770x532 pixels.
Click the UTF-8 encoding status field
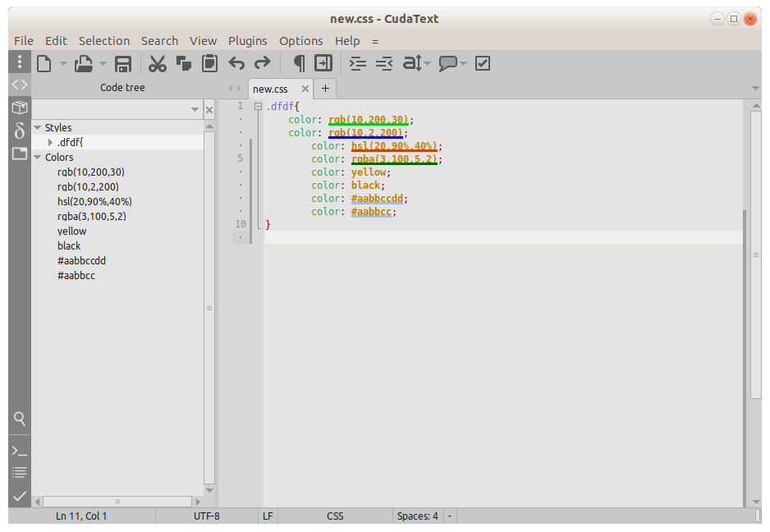[207, 516]
